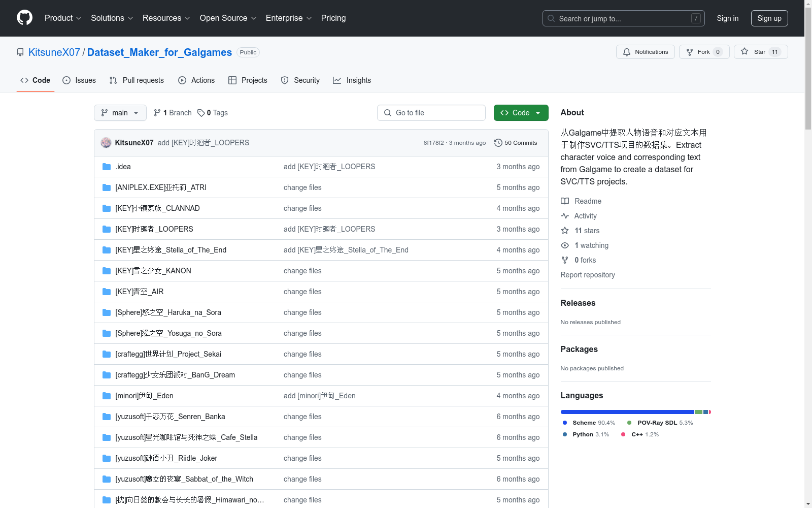Click the tag icon next to 0 Tags

click(201, 113)
